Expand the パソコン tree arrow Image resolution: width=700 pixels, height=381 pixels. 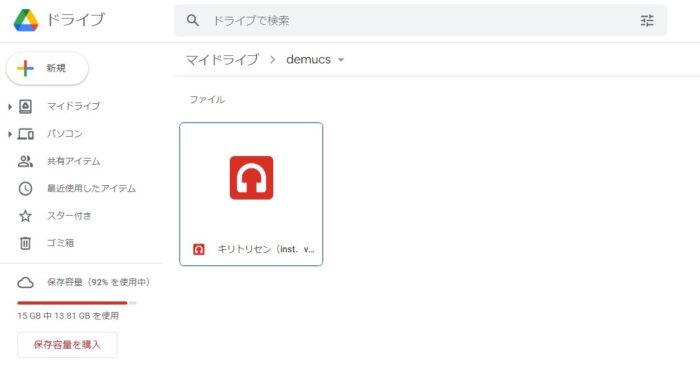[x=10, y=134]
